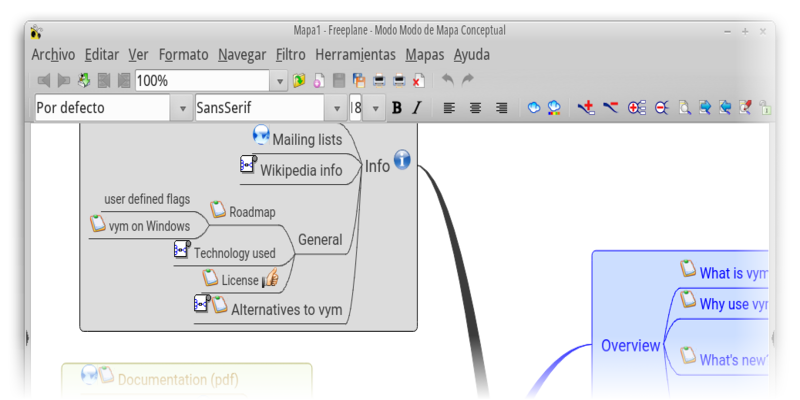Image resolution: width=800 pixels, height=400 pixels.
Task: Align text left
Action: [449, 108]
